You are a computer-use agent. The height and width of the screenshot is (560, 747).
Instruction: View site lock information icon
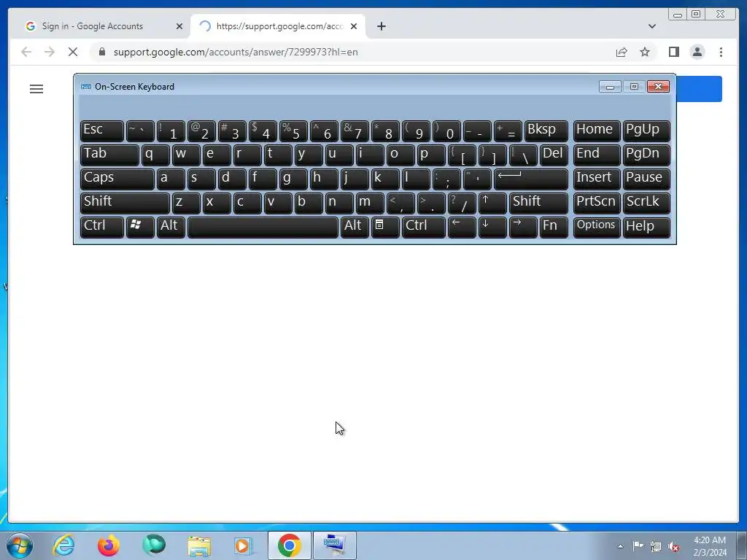[x=102, y=52]
